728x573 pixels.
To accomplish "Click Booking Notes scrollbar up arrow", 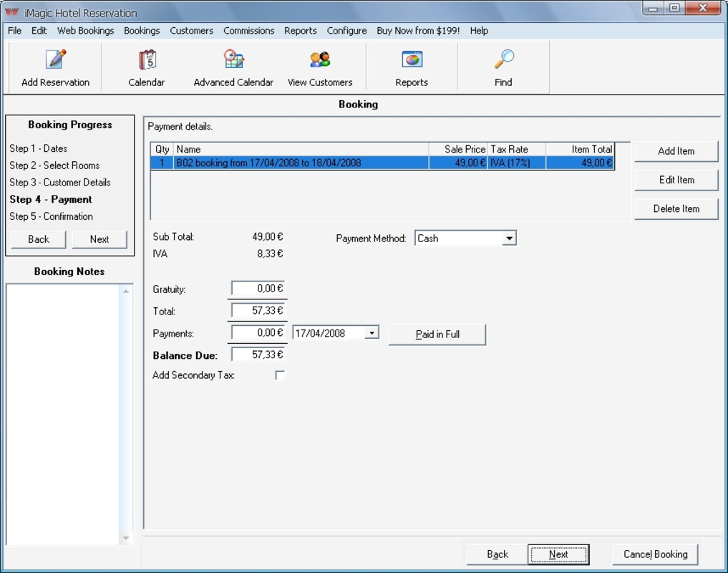I will tap(126, 291).
